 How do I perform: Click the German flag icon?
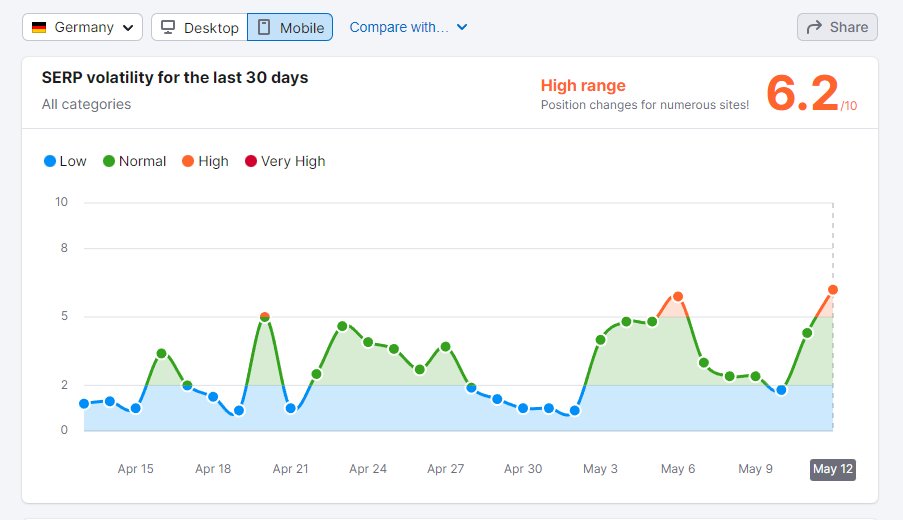pyautogui.click(x=39, y=28)
